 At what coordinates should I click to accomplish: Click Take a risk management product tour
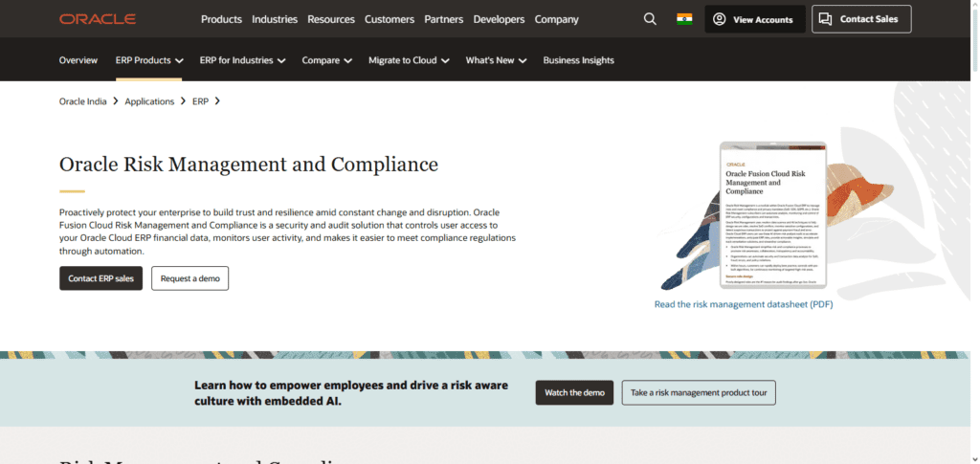pyautogui.click(x=699, y=393)
